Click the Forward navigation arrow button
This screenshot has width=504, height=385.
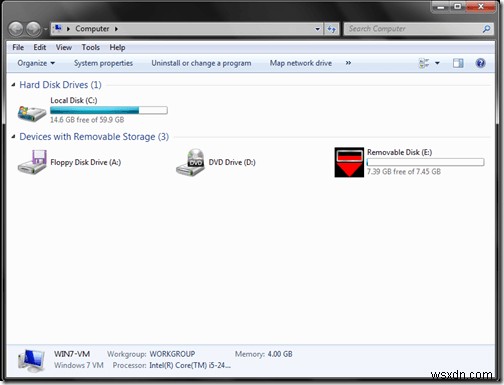(x=33, y=29)
